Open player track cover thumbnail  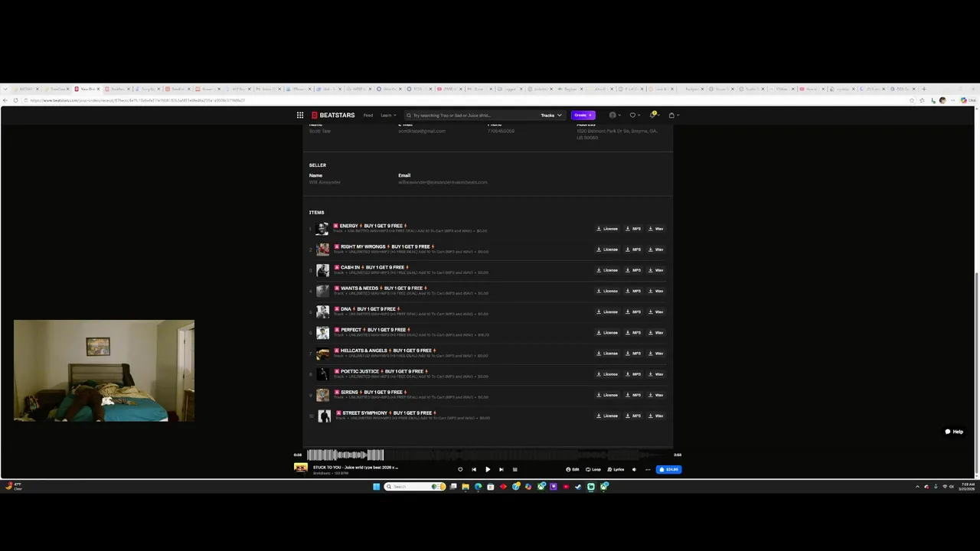click(301, 468)
